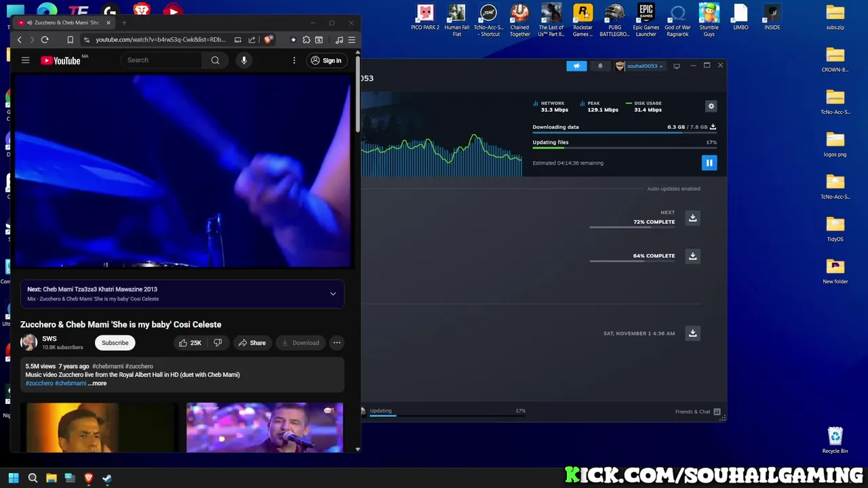
Task: Click the Download button under the video
Action: (x=300, y=343)
